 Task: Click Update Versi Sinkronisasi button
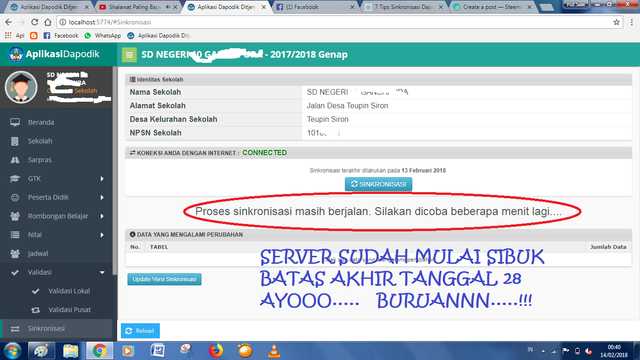pyautogui.click(x=164, y=279)
